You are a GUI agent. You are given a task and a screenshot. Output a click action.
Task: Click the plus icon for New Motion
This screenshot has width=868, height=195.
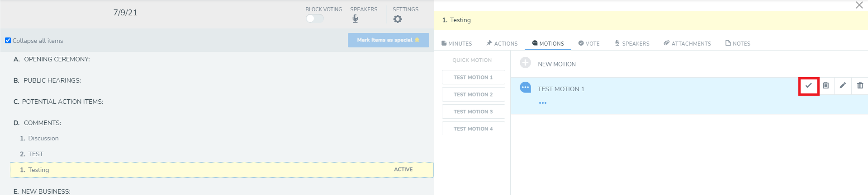click(x=525, y=63)
